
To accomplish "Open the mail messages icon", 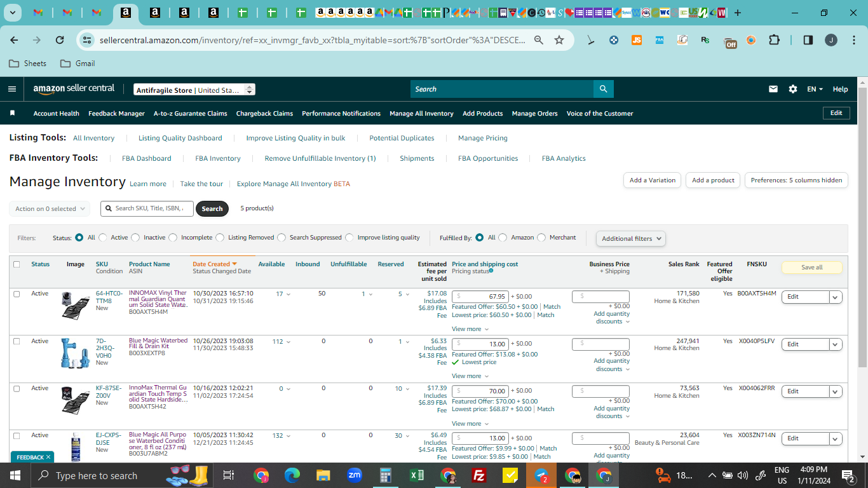I will [773, 89].
